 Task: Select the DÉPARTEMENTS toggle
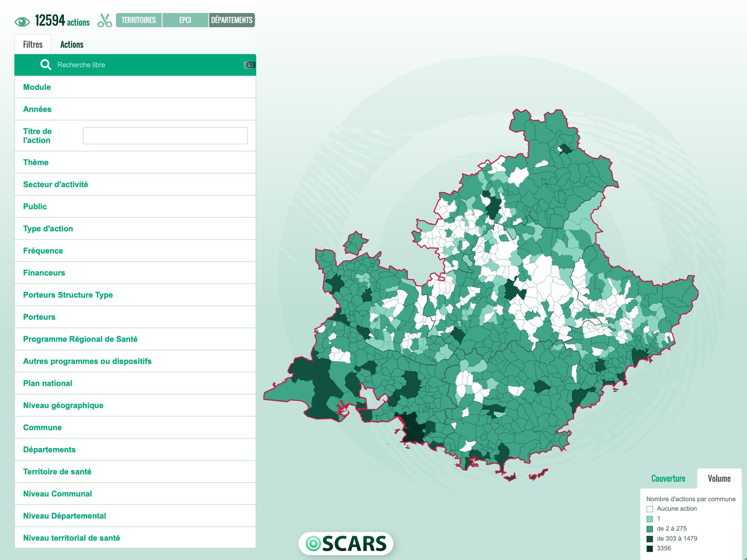coord(232,20)
